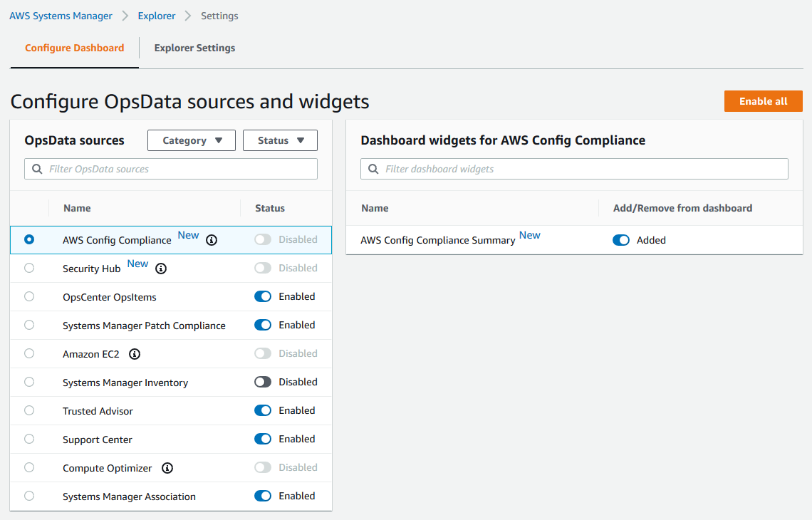Click info icon beside AWS Config Compliance
This screenshot has width=812, height=520.
point(212,240)
